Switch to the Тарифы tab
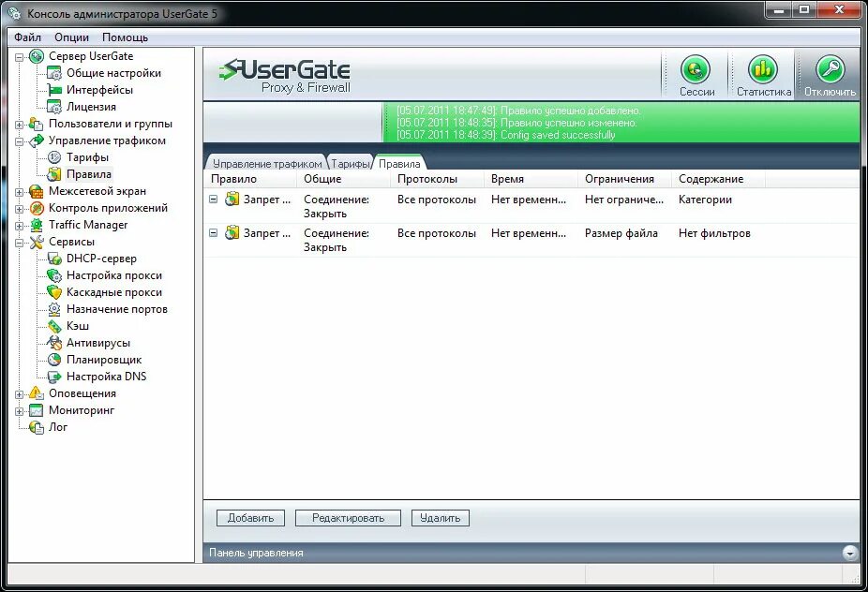 point(351,163)
